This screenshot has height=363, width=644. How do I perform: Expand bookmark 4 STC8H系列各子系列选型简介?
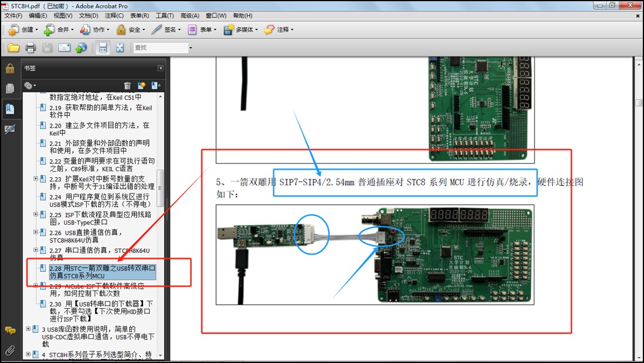tap(28, 354)
